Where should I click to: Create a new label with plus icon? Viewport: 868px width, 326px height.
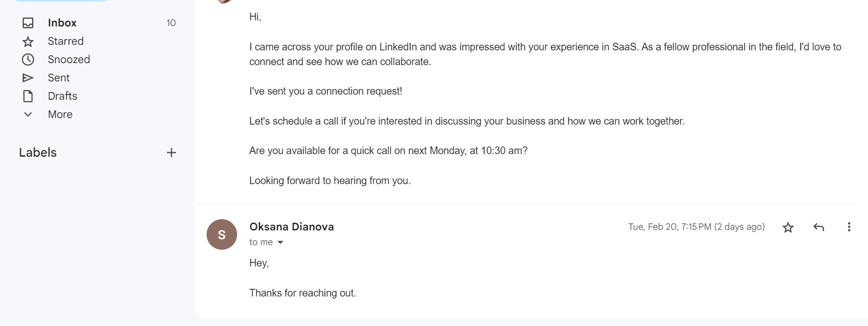click(171, 153)
